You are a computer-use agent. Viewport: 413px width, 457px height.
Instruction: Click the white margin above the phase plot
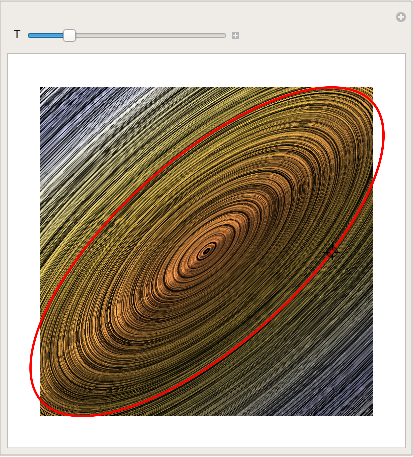(206, 70)
